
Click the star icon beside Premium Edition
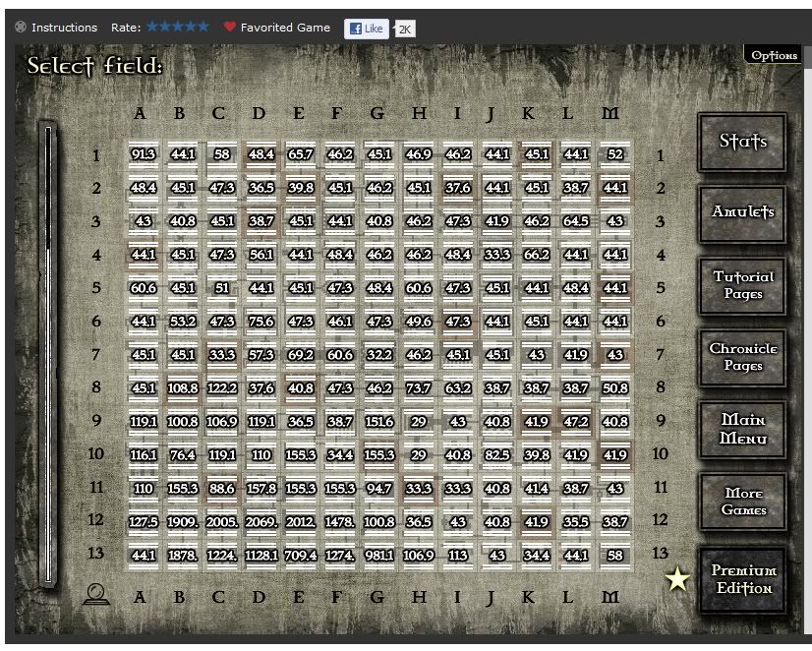[x=677, y=579]
